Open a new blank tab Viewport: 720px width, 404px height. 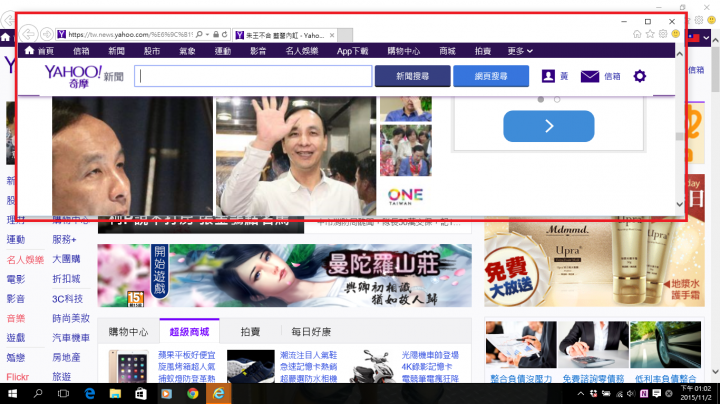click(x=345, y=35)
